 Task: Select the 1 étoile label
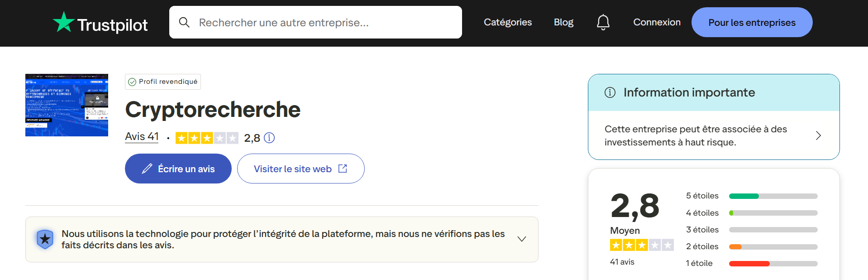[x=699, y=263]
